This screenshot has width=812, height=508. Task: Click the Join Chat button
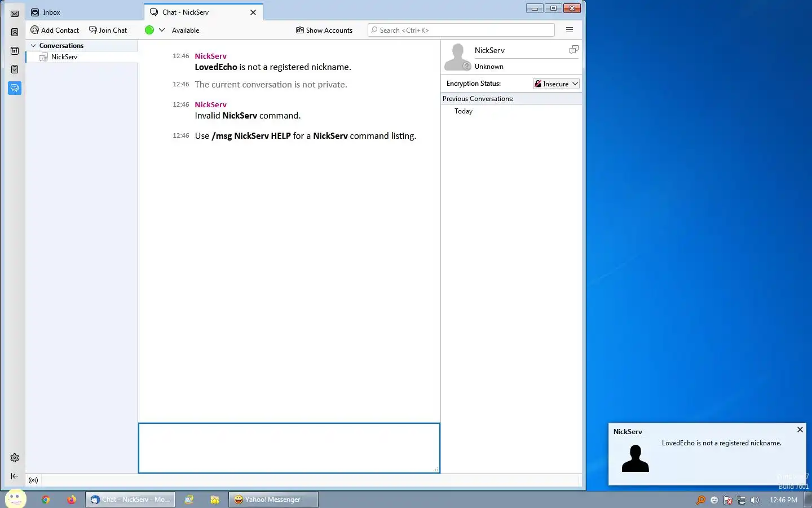click(x=108, y=30)
